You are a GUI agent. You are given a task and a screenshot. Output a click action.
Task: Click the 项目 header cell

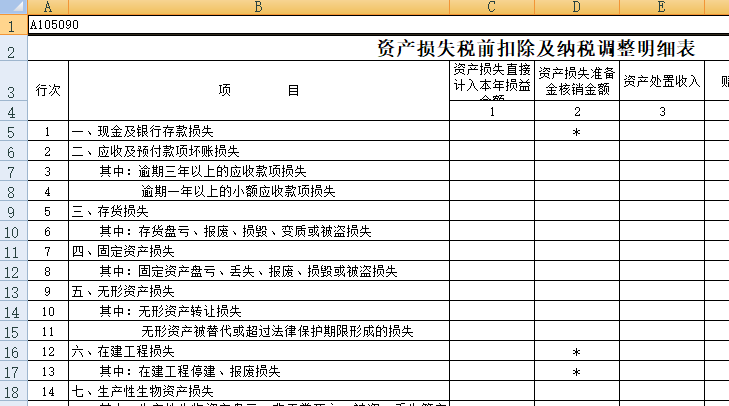[259, 91]
